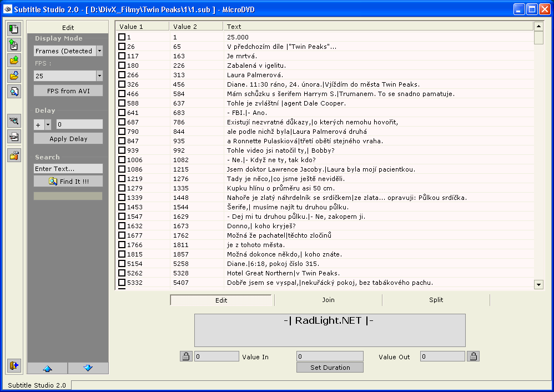Check the box for row 1 '25.000'
Screen dimensions: 554x392
point(122,37)
